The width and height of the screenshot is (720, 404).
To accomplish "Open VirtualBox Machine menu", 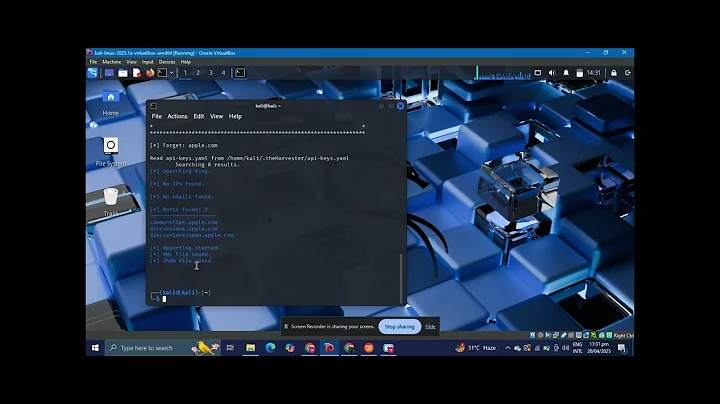I will coord(112,62).
